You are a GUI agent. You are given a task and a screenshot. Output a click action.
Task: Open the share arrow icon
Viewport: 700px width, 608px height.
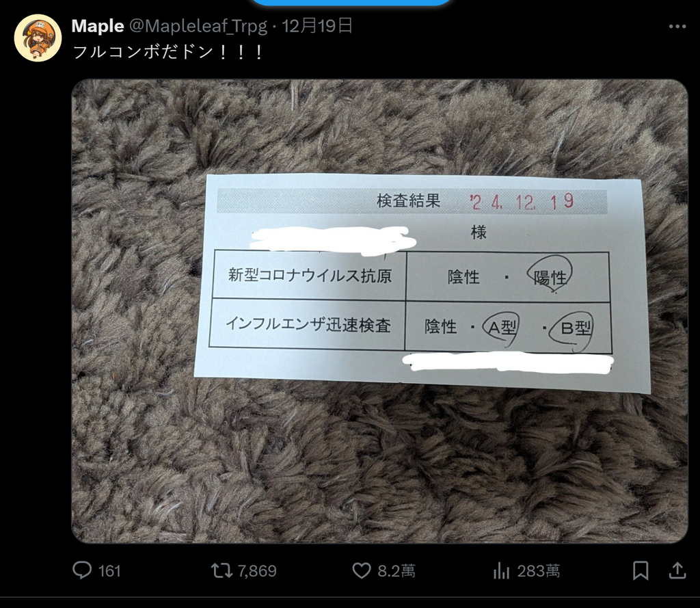click(x=677, y=570)
